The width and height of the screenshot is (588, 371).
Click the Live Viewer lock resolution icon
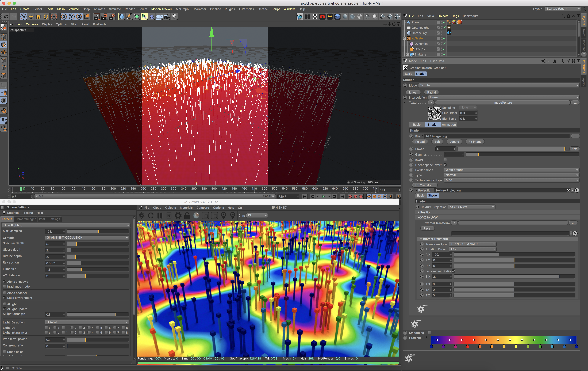click(187, 215)
